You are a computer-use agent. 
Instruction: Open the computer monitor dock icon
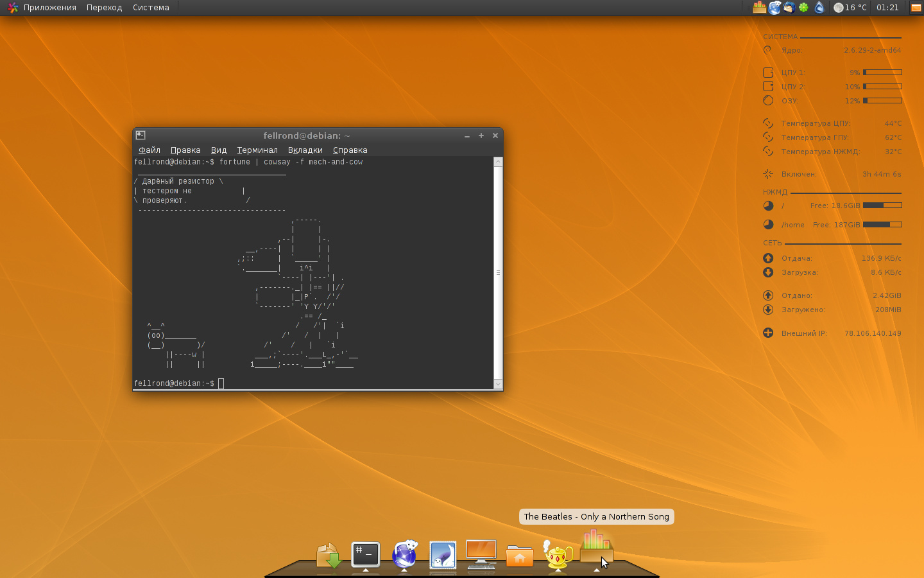point(481,555)
